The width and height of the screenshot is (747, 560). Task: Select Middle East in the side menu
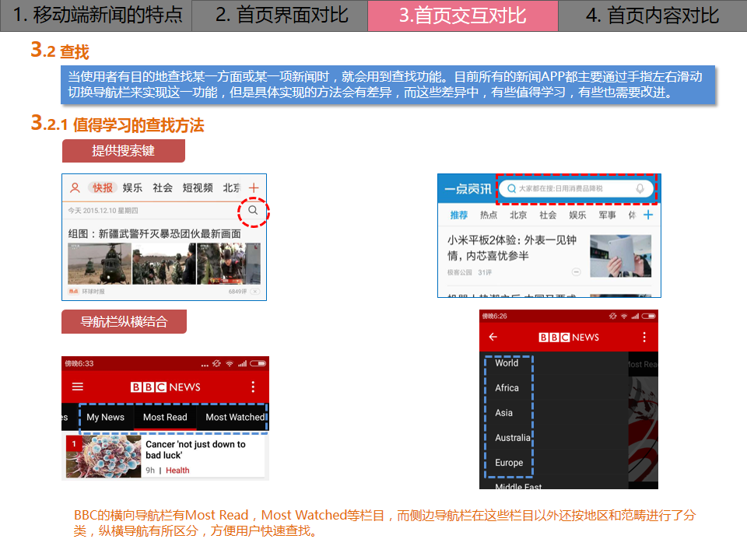tap(518, 486)
